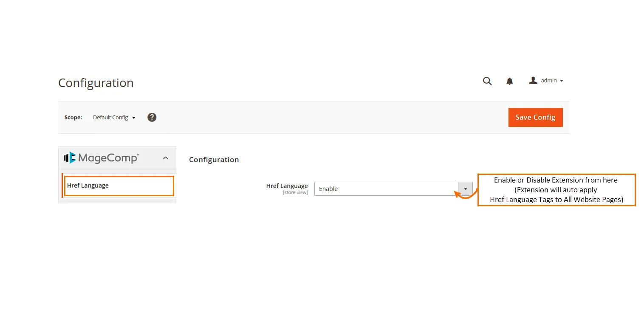Select the Href Language sidebar tab

click(88, 185)
